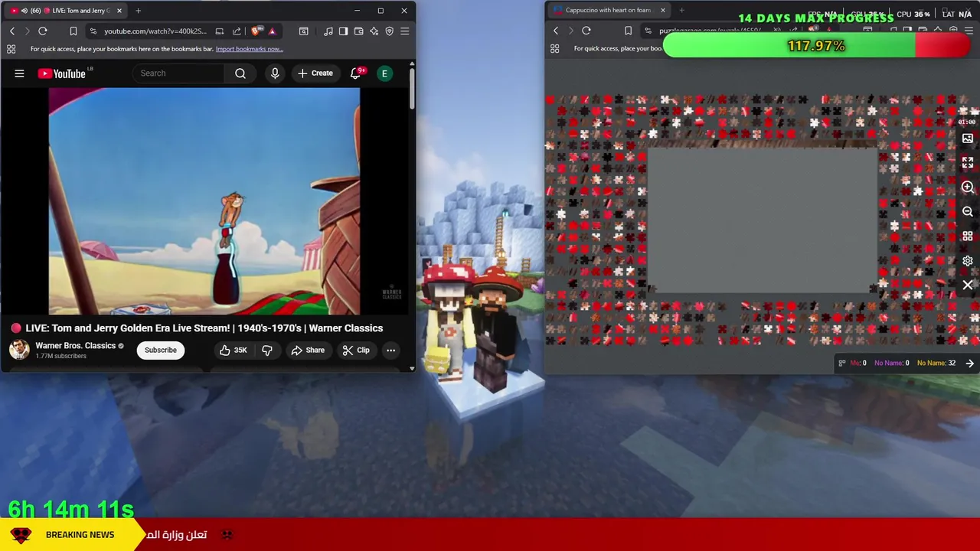The height and width of the screenshot is (551, 980).
Task: Bookmark the puzzle page
Action: (628, 31)
